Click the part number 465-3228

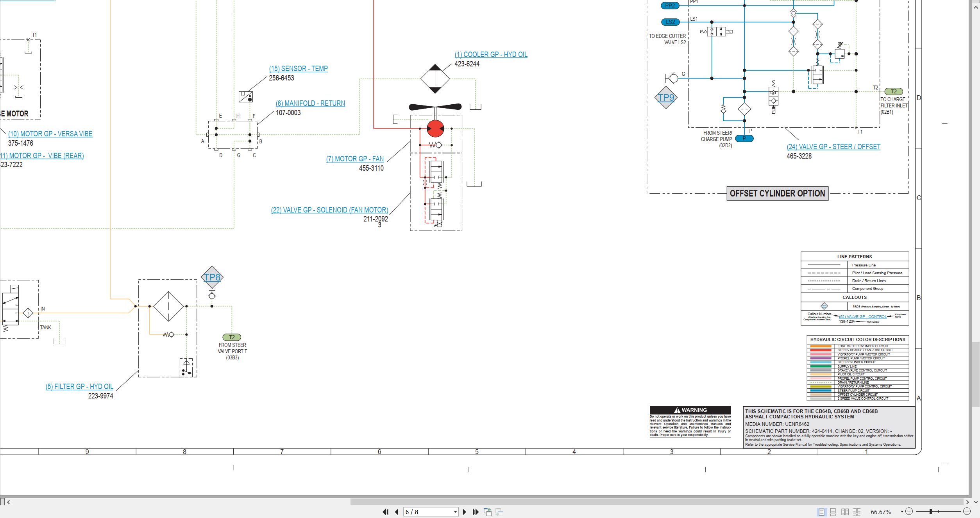click(799, 156)
